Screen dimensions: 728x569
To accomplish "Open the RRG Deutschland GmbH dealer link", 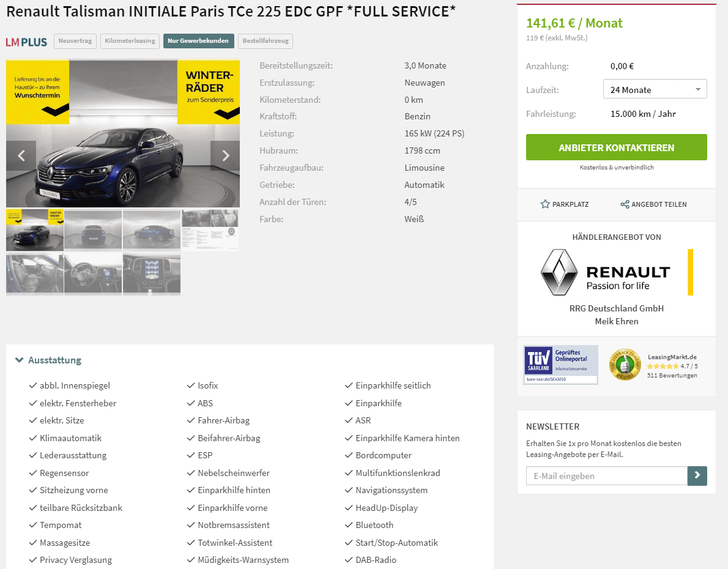I will [617, 308].
